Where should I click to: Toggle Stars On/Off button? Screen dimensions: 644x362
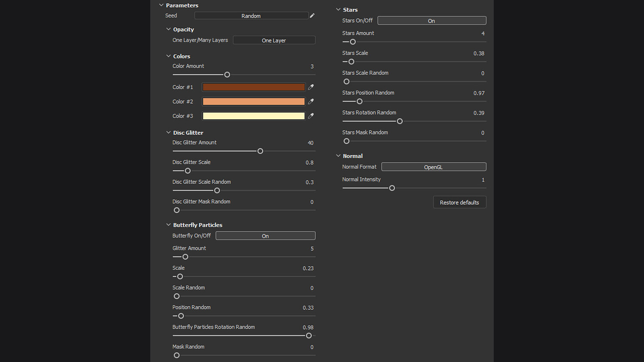431,21
